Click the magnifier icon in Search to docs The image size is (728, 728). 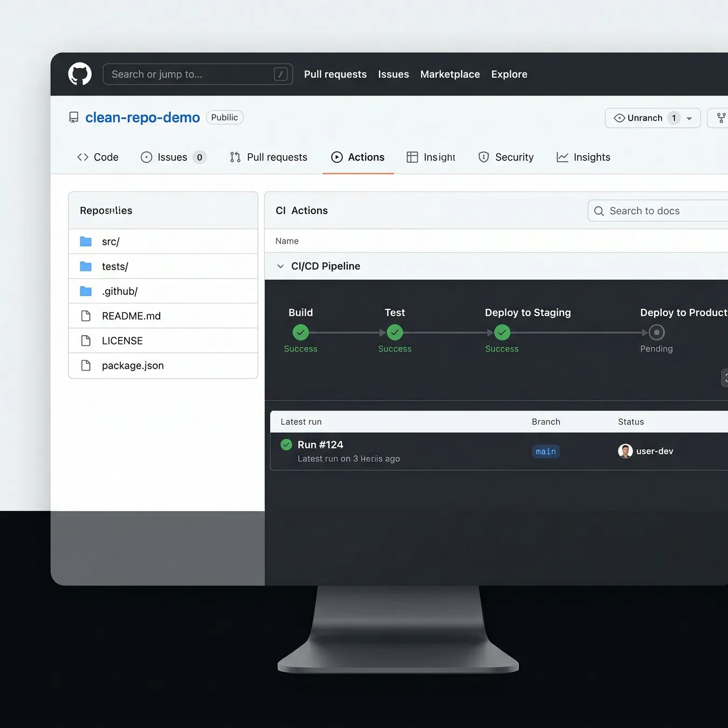coord(599,211)
